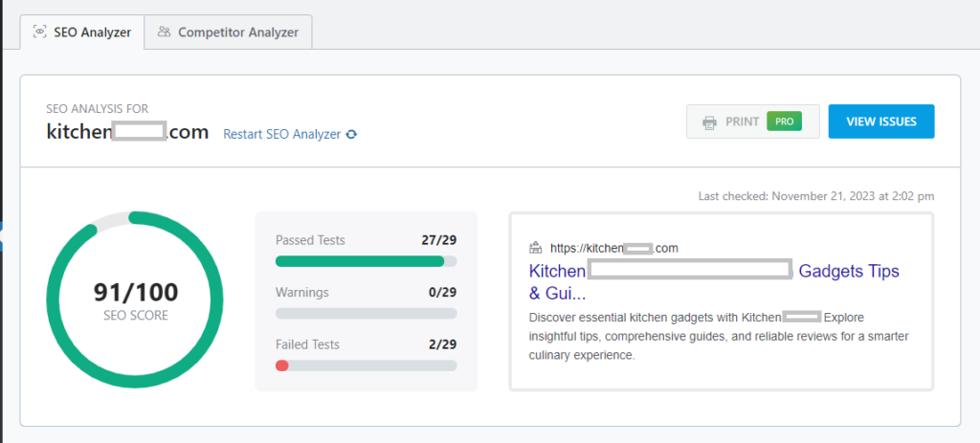
Task: Click the Print button label
Action: click(743, 122)
